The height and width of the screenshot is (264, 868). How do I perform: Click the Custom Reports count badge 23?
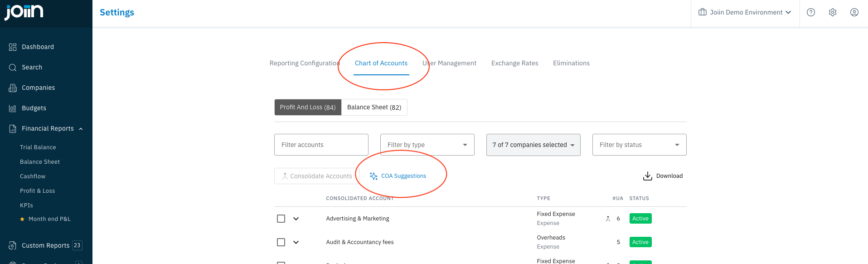(x=77, y=245)
